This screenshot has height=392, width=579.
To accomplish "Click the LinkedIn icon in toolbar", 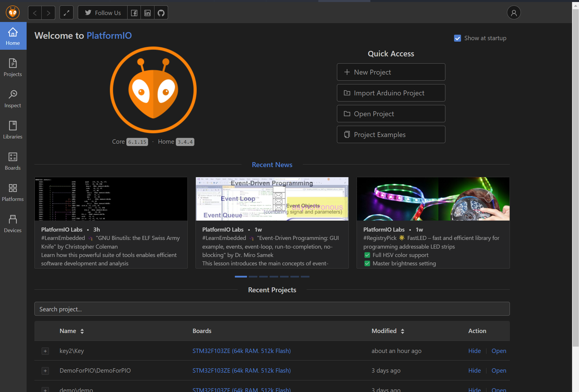I will pos(147,13).
